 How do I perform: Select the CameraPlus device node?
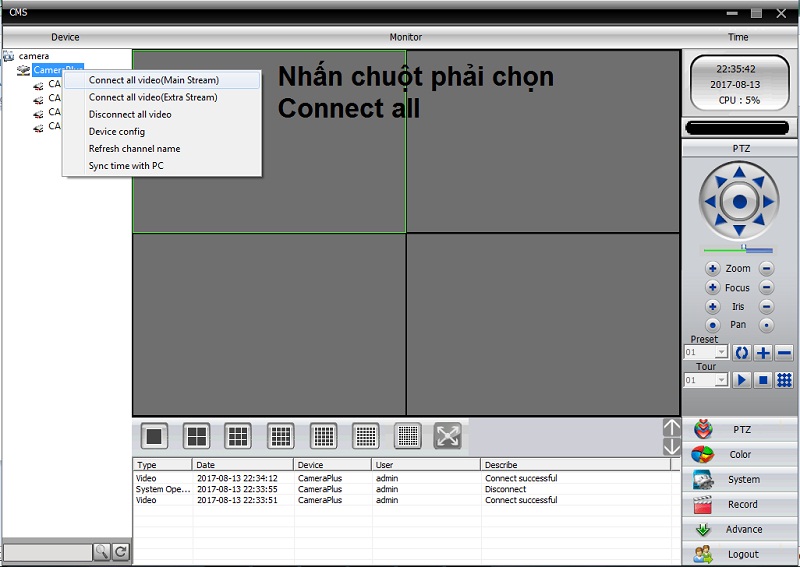coord(57,69)
